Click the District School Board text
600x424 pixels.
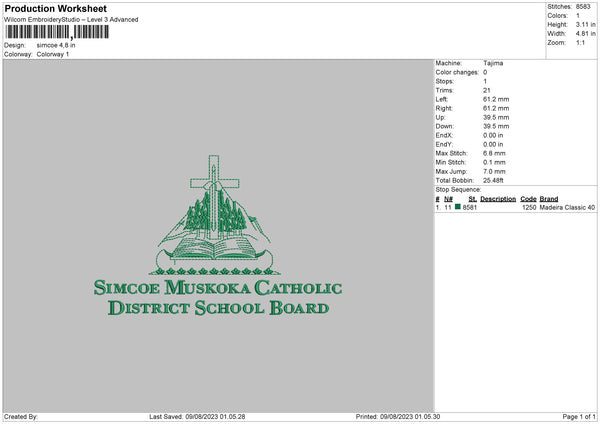(x=217, y=308)
